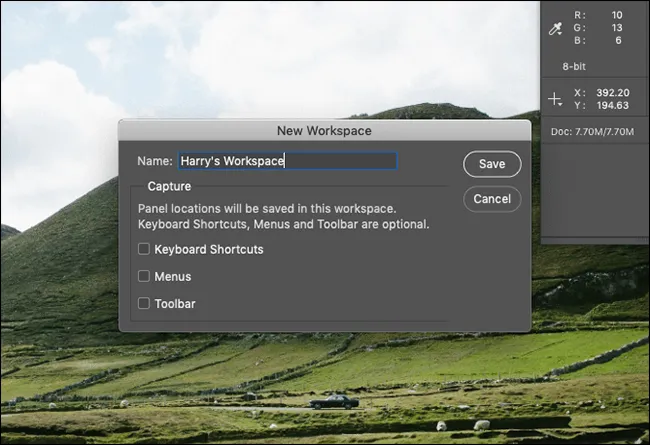650x445 pixels.
Task: Click the New Workspace title bar
Action: [x=324, y=130]
